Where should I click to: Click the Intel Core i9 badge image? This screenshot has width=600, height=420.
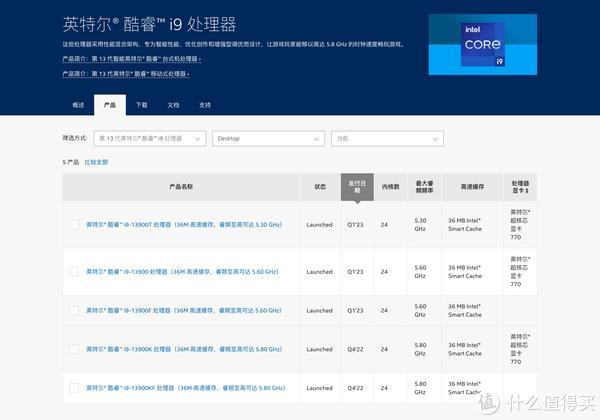pyautogui.click(x=483, y=44)
